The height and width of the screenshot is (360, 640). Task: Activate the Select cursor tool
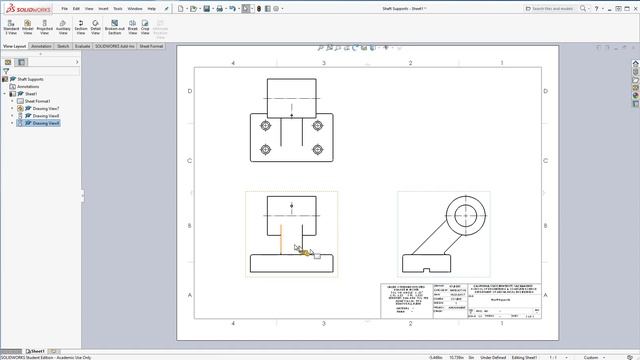pos(245,8)
